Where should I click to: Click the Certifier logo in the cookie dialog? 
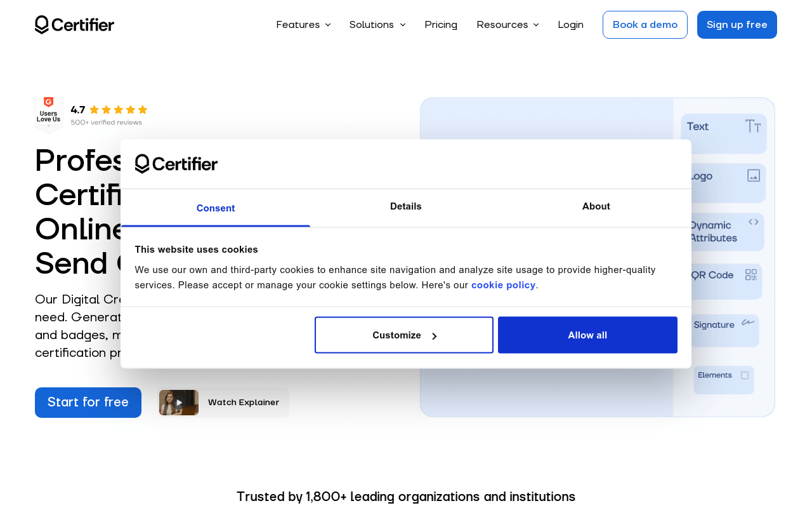[x=176, y=164]
